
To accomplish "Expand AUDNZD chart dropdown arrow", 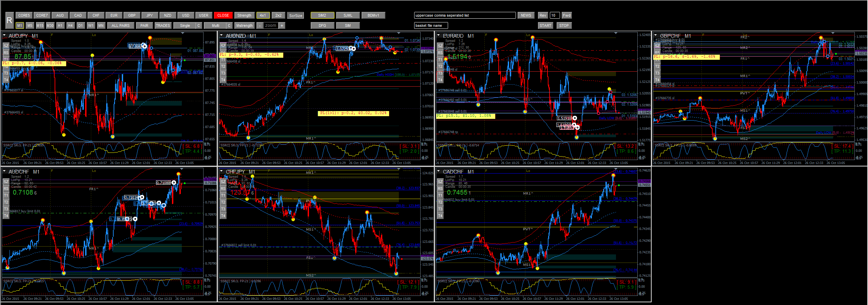I will (x=221, y=35).
